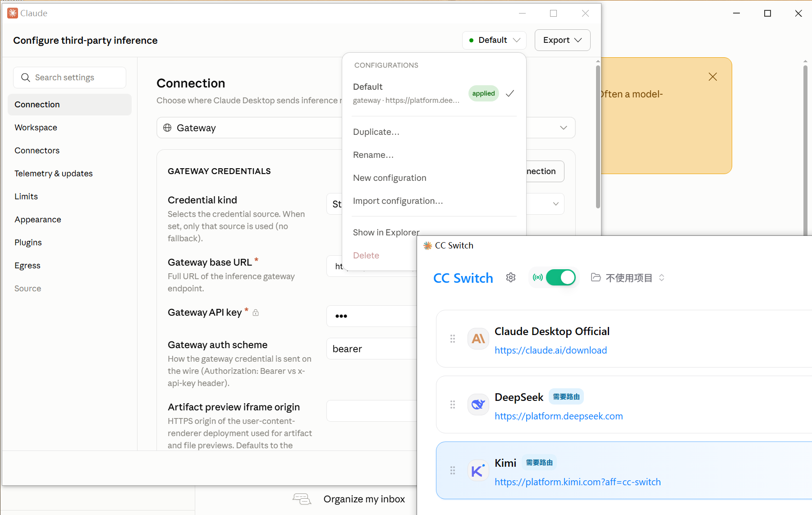Open the Egress settings section
Viewport: 812px width, 515px height.
click(69, 266)
